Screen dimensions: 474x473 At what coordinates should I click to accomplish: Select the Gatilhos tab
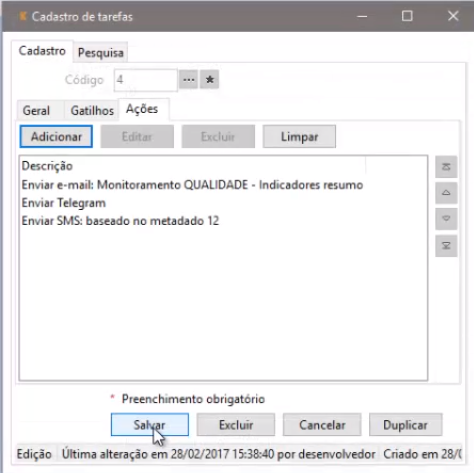click(92, 110)
